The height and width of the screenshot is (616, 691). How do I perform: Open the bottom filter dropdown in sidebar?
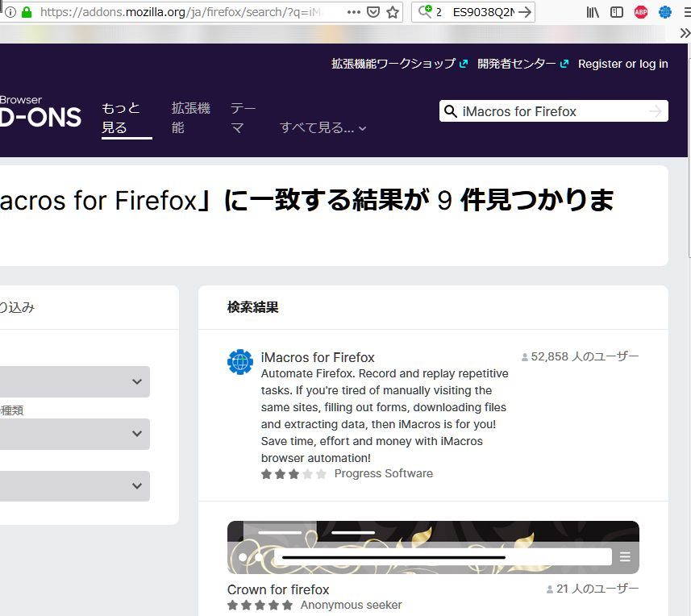74,486
